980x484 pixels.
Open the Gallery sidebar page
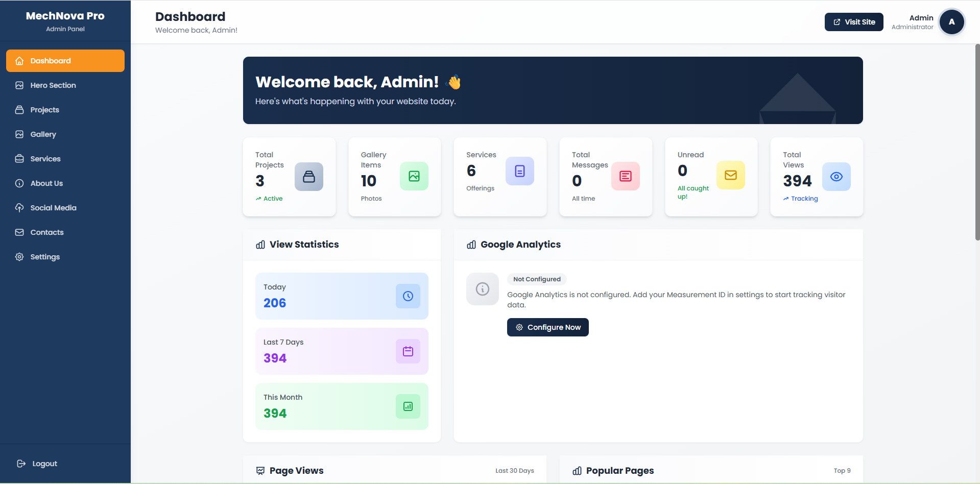43,134
